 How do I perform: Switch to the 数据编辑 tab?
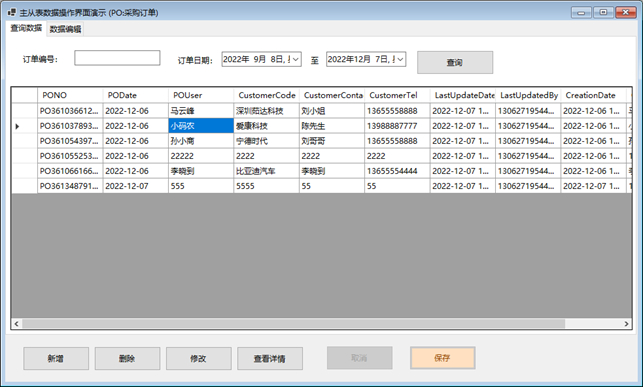click(x=65, y=29)
